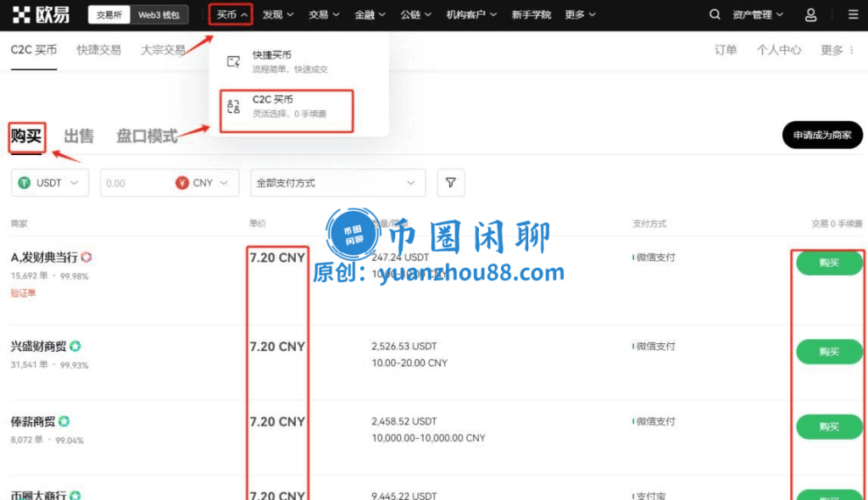Expand the 交易 menu
The height and width of the screenshot is (500, 868).
coord(324,15)
